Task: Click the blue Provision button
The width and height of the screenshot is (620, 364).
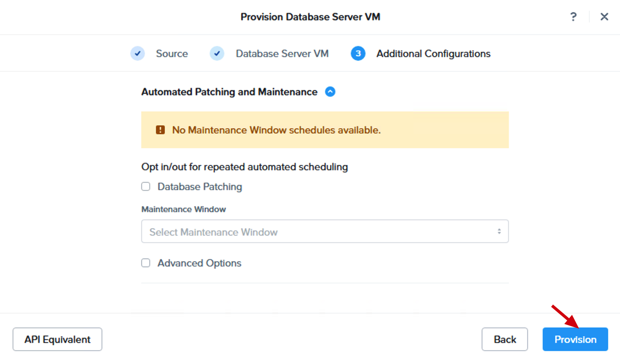Action: pos(575,339)
